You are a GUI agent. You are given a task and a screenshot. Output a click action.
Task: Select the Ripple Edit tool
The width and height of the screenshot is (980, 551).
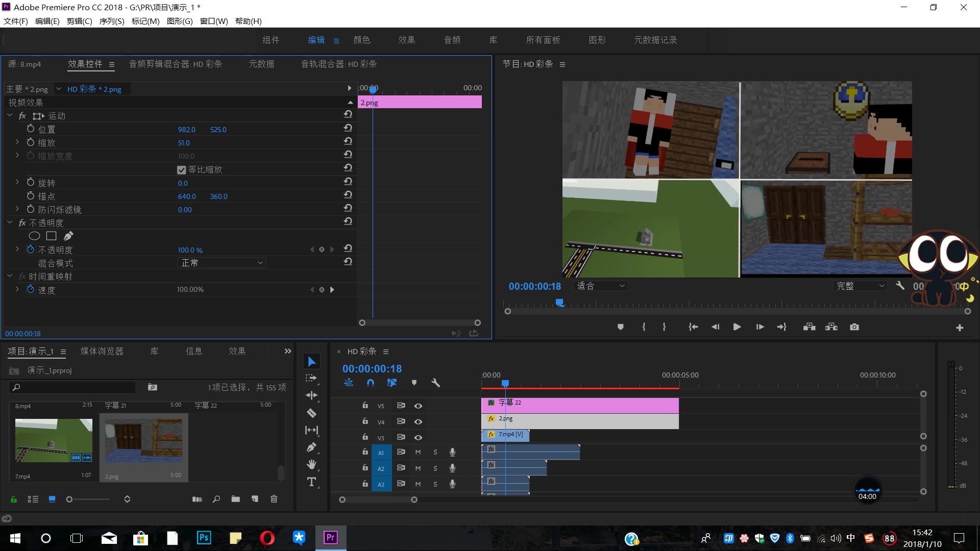click(311, 395)
